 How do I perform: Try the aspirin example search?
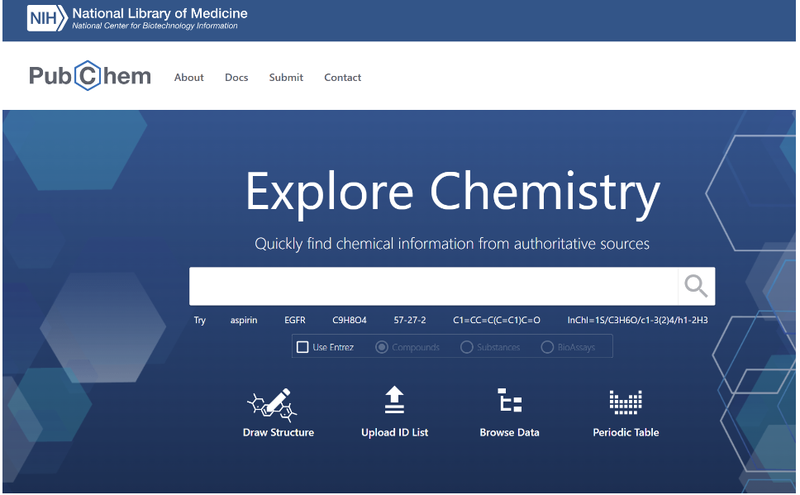pos(244,320)
